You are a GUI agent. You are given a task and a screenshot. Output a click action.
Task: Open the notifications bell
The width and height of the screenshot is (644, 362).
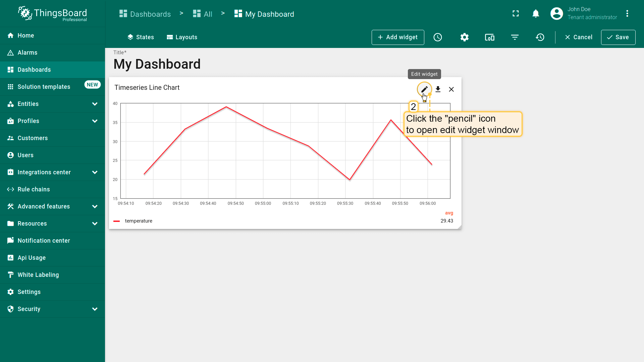536,13
